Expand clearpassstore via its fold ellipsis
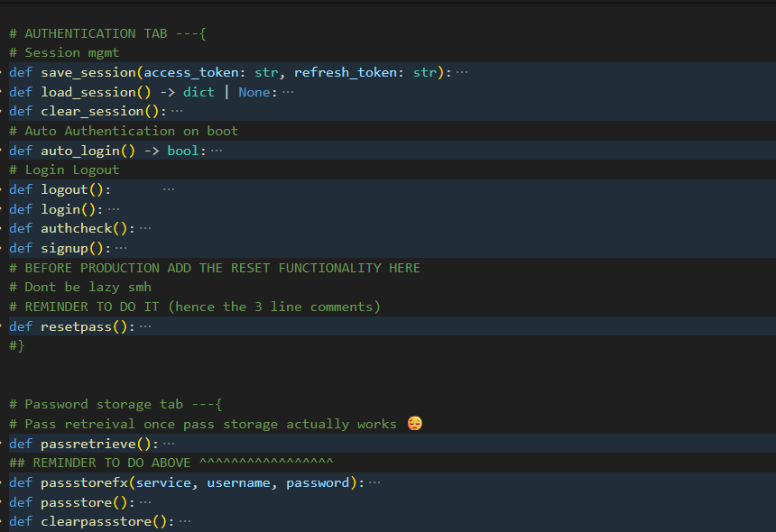Viewport: 776px width, 532px height. [185, 521]
